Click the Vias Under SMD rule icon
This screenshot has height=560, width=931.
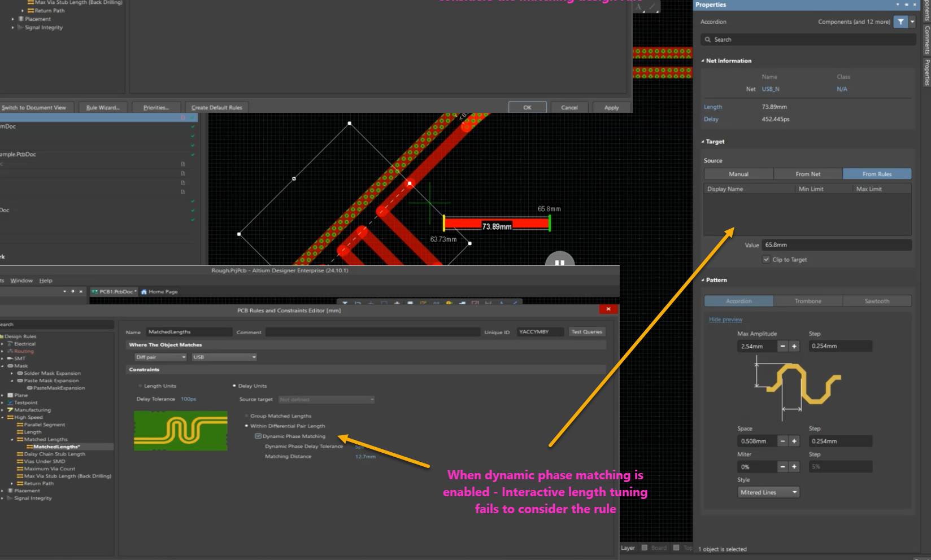[20, 461]
